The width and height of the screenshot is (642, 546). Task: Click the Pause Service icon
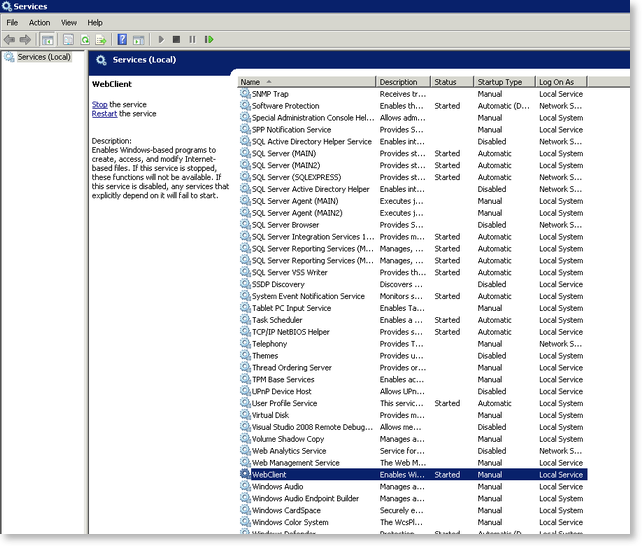192,40
